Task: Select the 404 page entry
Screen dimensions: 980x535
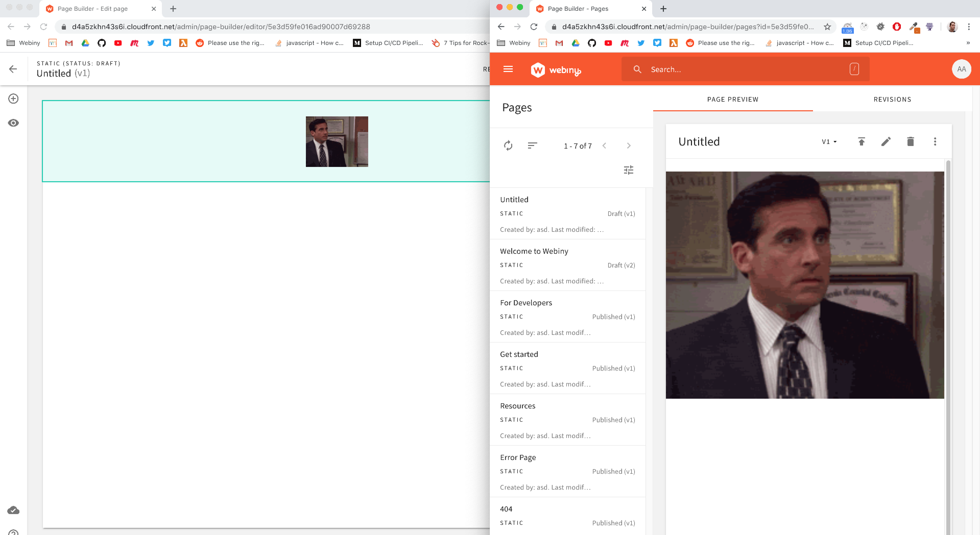Action: click(567, 516)
